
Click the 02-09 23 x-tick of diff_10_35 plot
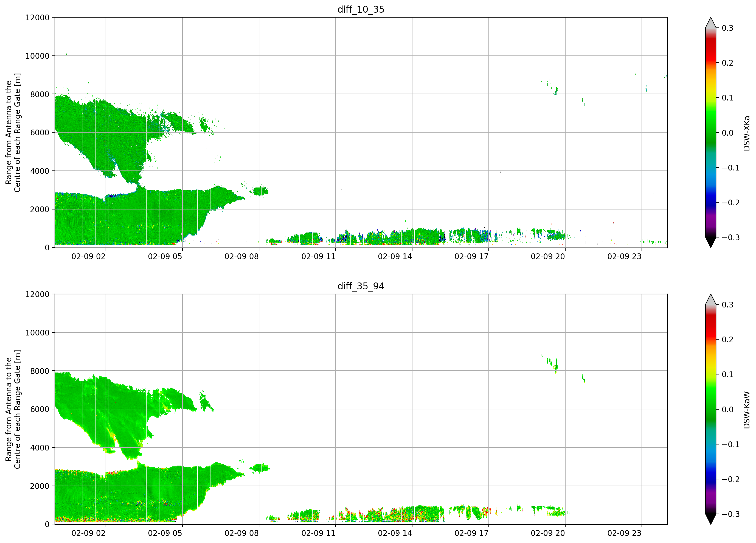coord(624,256)
